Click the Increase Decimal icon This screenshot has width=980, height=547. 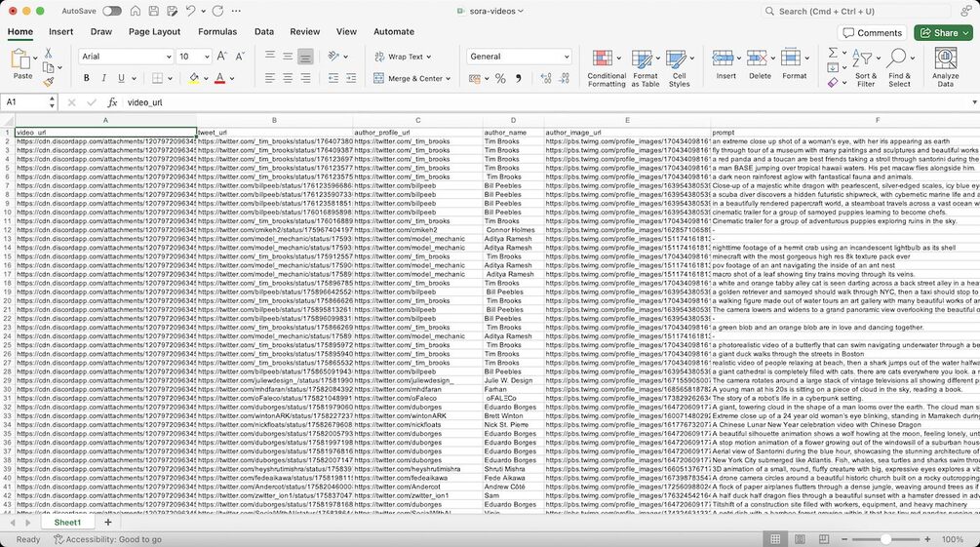click(x=546, y=78)
